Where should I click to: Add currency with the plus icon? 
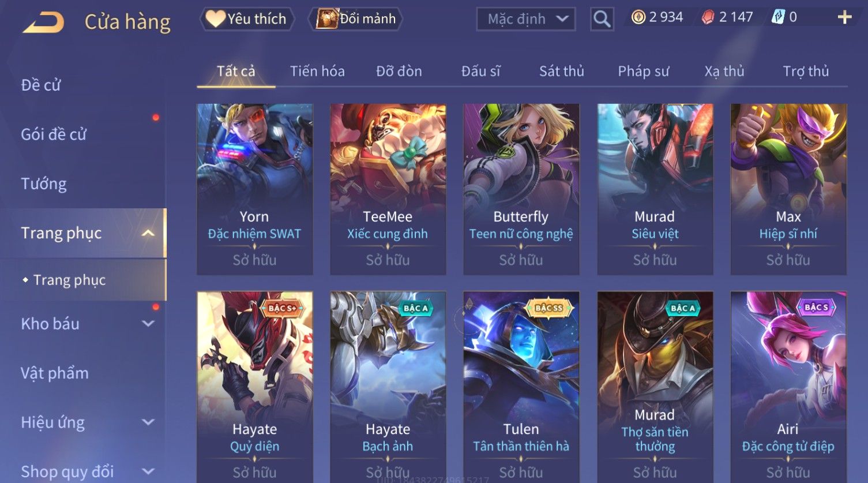pyautogui.click(x=844, y=17)
